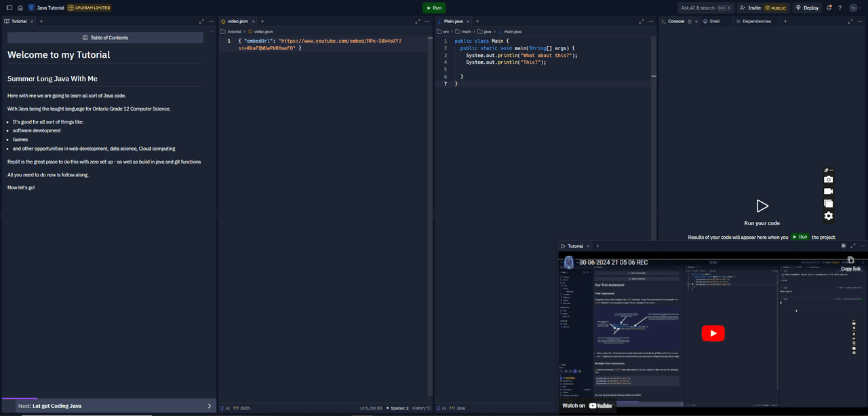Click the camera screenshot icon
The width and height of the screenshot is (868, 416).
(x=828, y=180)
